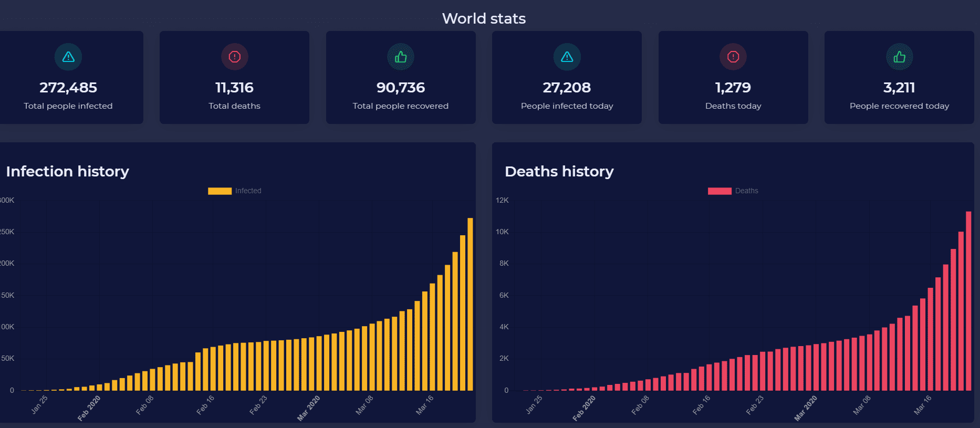Click Mar 16 axis label in Deaths chart

pos(923,405)
